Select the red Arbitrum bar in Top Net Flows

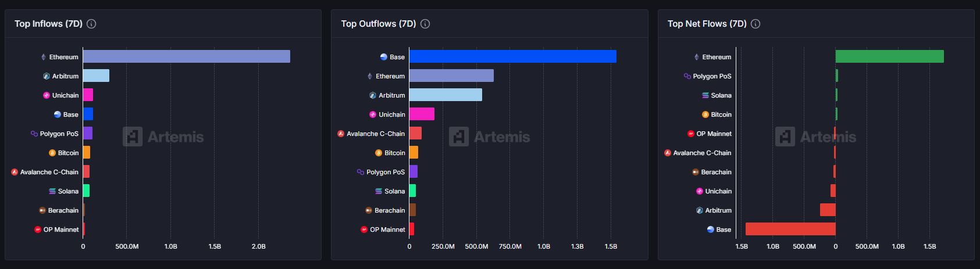828,210
